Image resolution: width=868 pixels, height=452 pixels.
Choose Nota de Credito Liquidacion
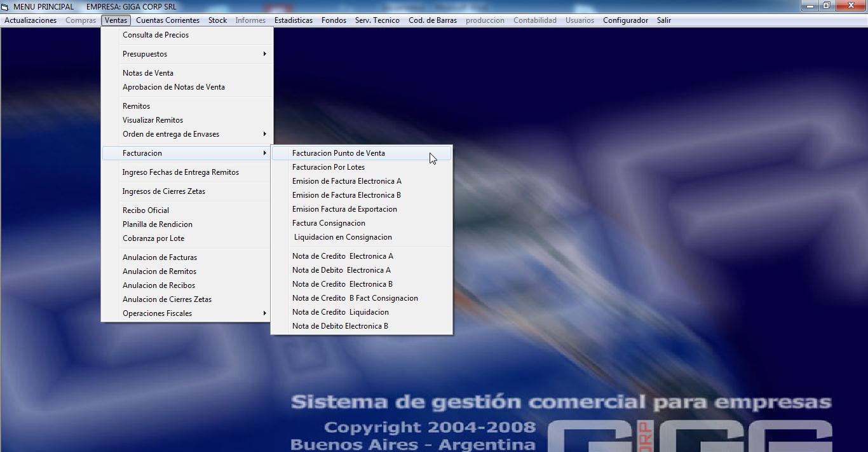click(x=362, y=312)
